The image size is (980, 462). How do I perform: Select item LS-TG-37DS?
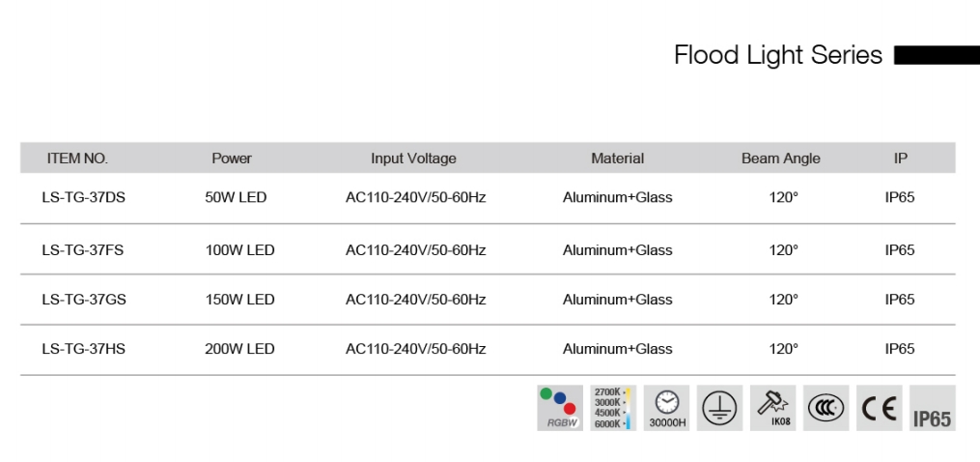tap(84, 197)
